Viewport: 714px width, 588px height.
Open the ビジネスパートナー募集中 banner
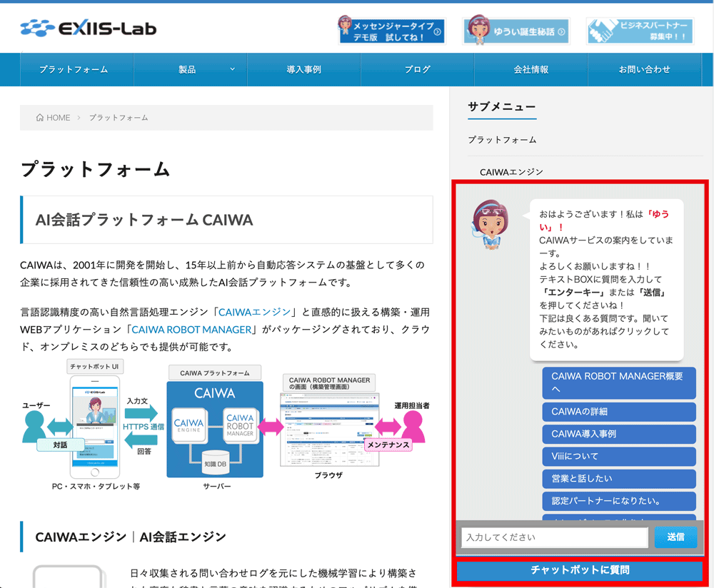point(640,31)
